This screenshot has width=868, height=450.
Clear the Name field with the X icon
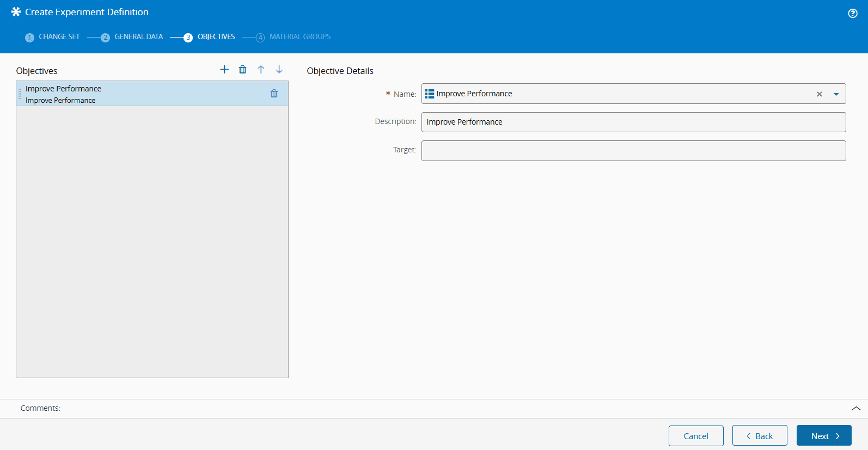[x=819, y=94]
